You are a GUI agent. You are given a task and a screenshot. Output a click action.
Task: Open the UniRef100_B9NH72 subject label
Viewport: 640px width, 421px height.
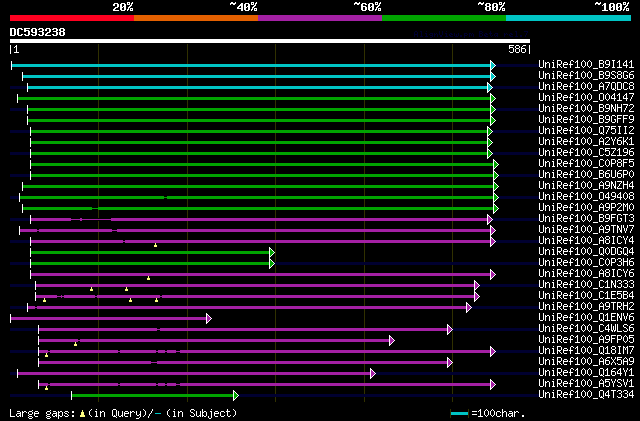pos(586,108)
